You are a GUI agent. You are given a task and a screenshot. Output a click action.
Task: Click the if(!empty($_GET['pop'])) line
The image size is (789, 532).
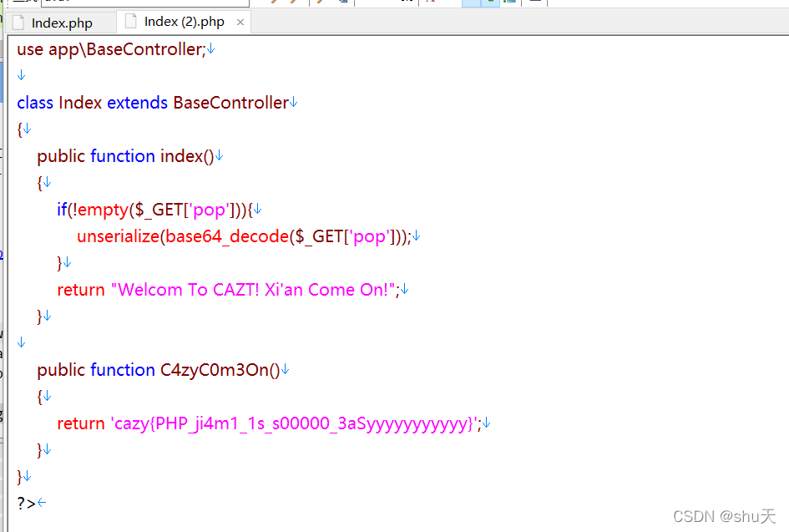pyautogui.click(x=154, y=210)
